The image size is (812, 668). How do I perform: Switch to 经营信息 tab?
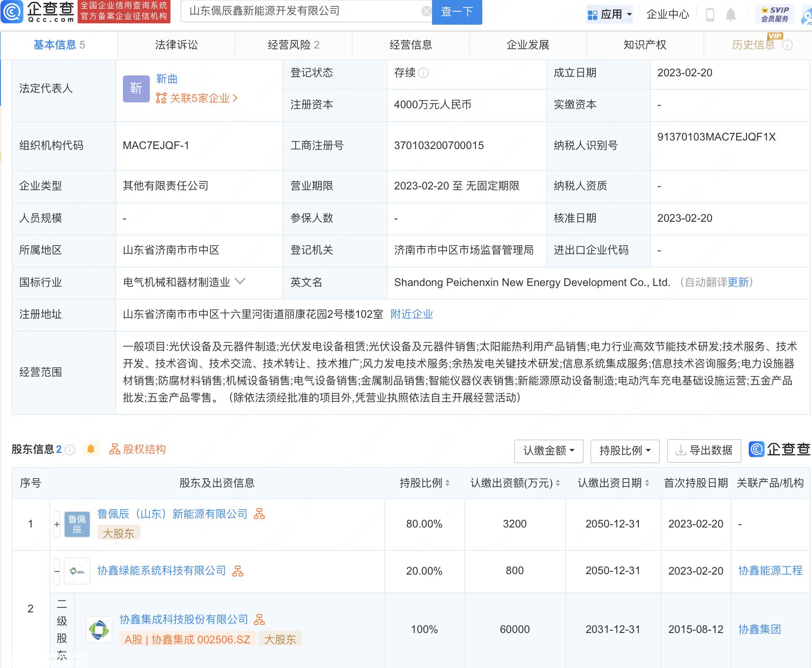[x=410, y=45]
